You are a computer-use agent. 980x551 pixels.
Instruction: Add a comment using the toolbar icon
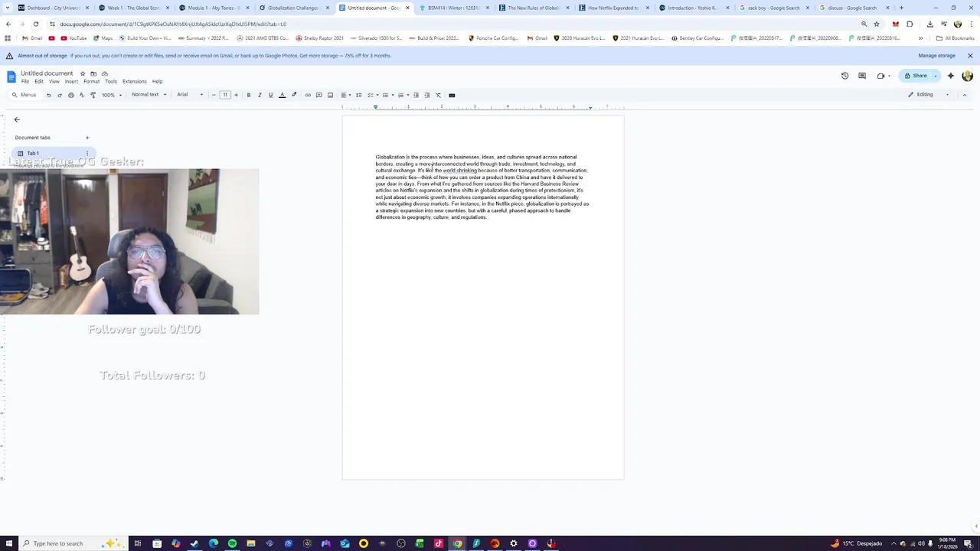(x=319, y=95)
